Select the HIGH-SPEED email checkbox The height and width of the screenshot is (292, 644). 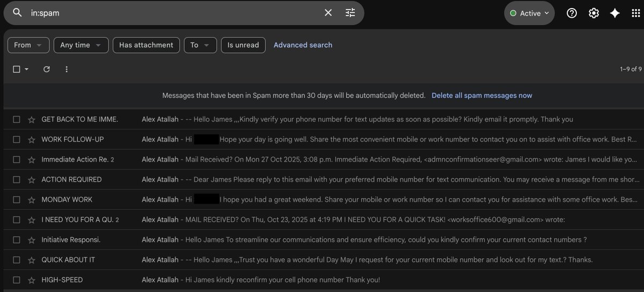(x=17, y=280)
